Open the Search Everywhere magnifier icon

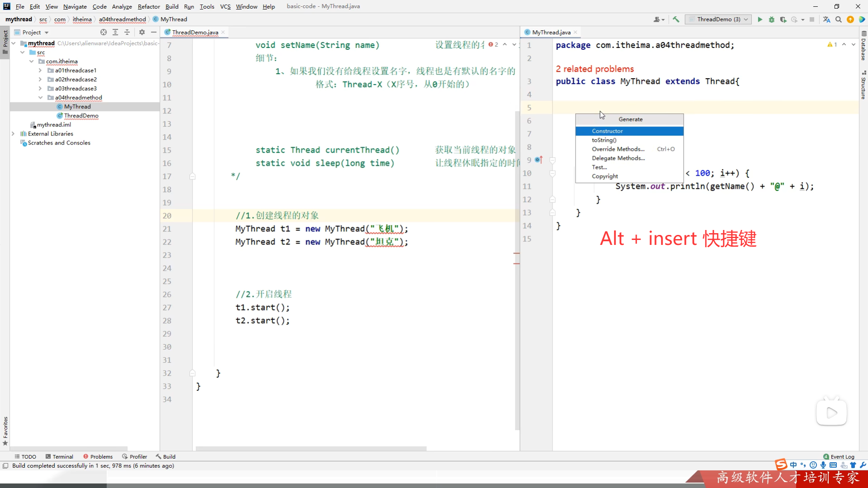(x=839, y=19)
